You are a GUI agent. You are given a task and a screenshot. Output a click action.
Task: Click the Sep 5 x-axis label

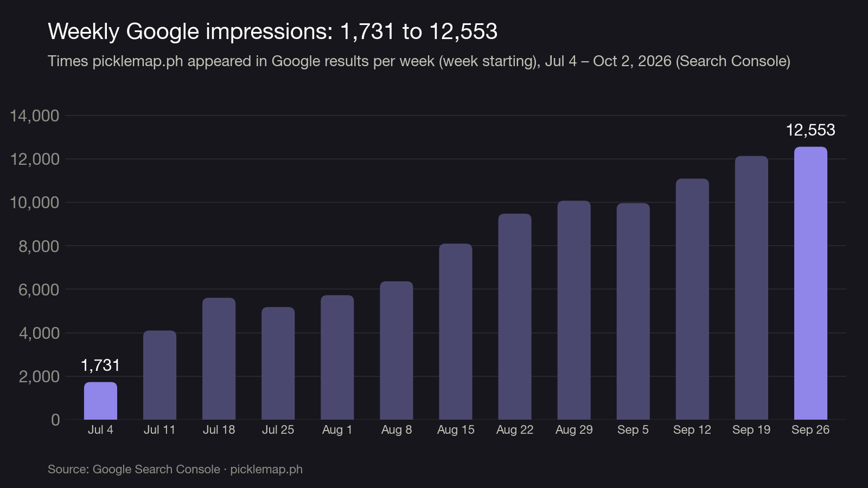click(633, 430)
